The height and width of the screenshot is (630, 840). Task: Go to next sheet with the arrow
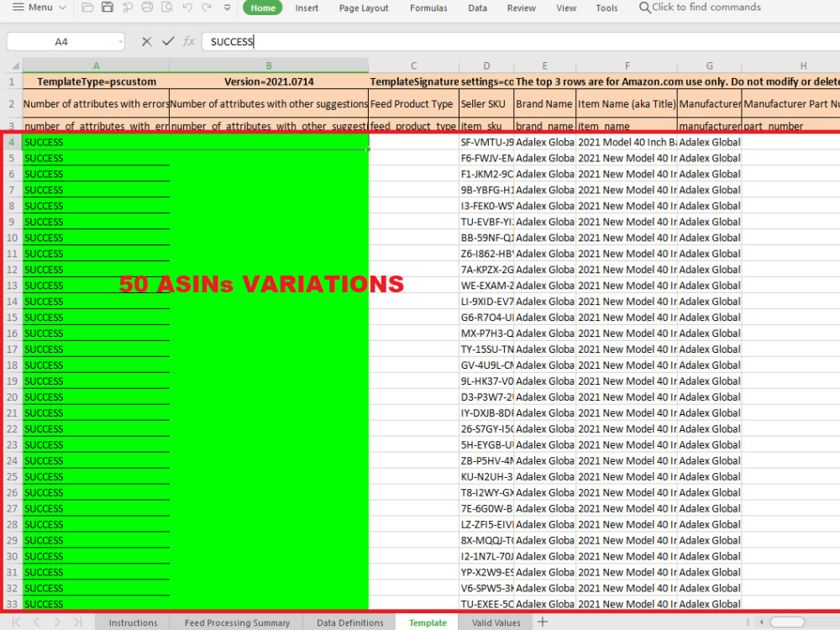coord(57,622)
